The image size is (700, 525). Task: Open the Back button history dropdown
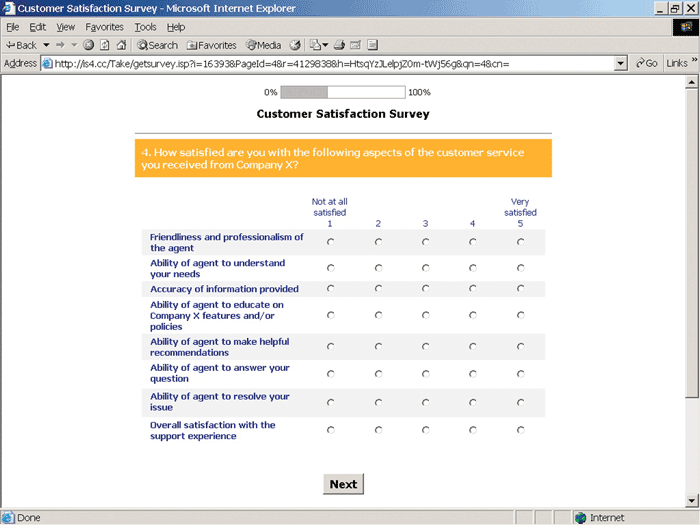coord(46,45)
